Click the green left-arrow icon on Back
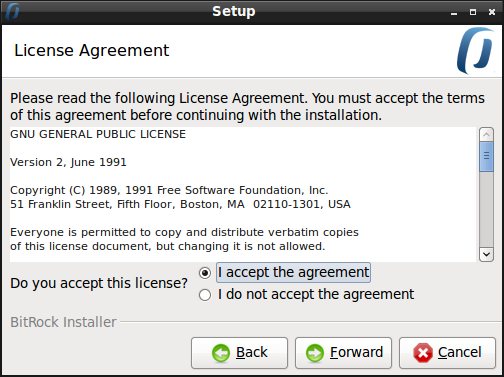504x377 pixels. (x=221, y=353)
